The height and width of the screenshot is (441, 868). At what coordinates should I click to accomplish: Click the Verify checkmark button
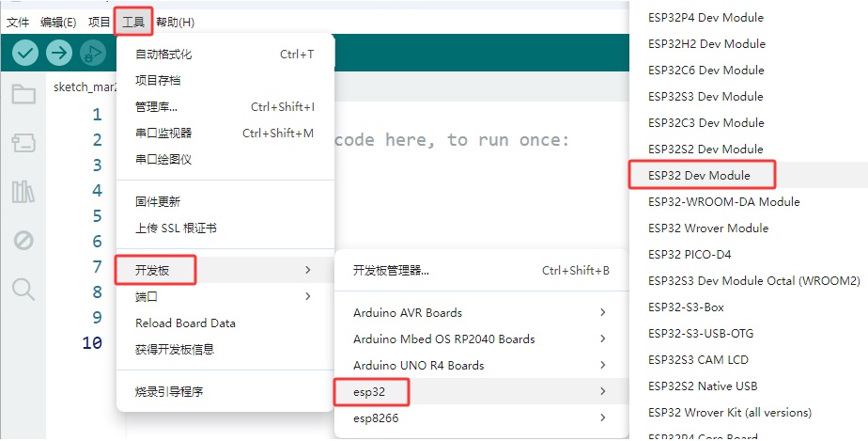point(25,54)
